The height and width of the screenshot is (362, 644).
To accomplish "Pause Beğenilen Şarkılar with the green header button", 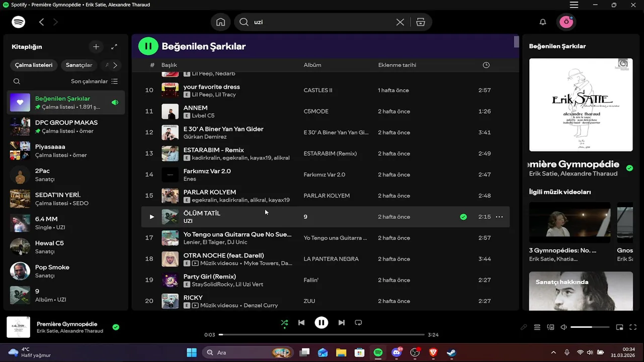I will click(x=148, y=46).
